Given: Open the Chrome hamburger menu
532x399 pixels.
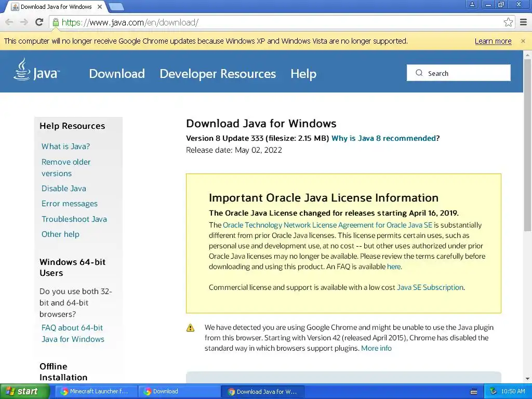Looking at the screenshot, I should 524,22.
